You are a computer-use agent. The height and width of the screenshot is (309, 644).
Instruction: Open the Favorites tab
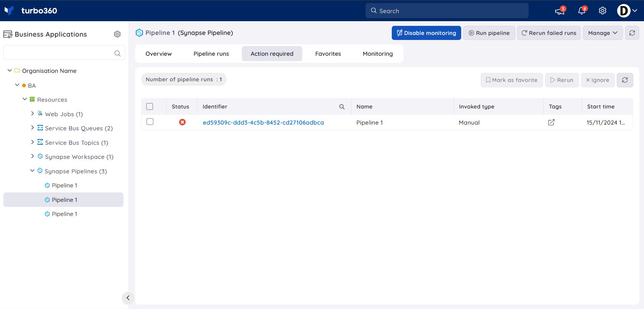point(328,54)
